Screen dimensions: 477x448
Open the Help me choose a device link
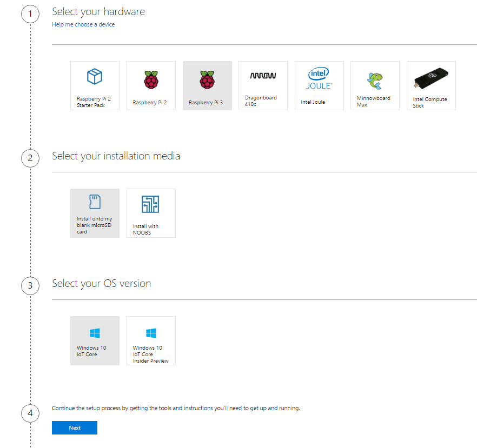(83, 24)
